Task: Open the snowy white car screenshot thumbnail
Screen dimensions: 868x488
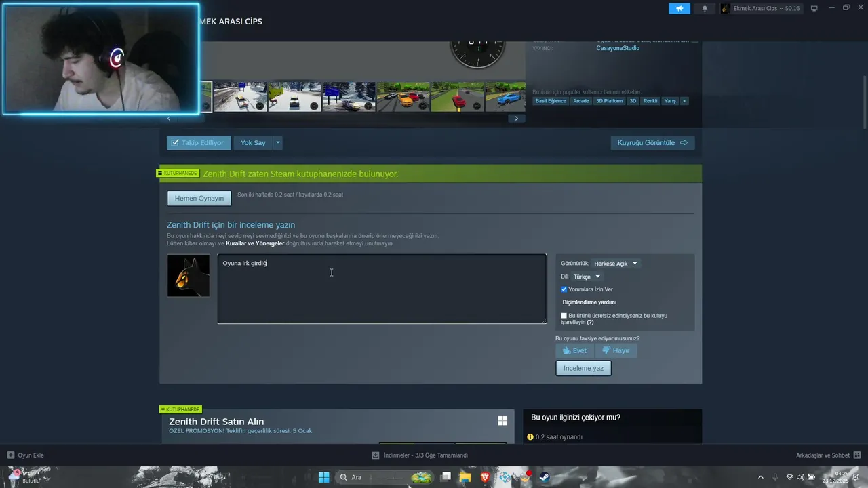Action: pos(294,97)
